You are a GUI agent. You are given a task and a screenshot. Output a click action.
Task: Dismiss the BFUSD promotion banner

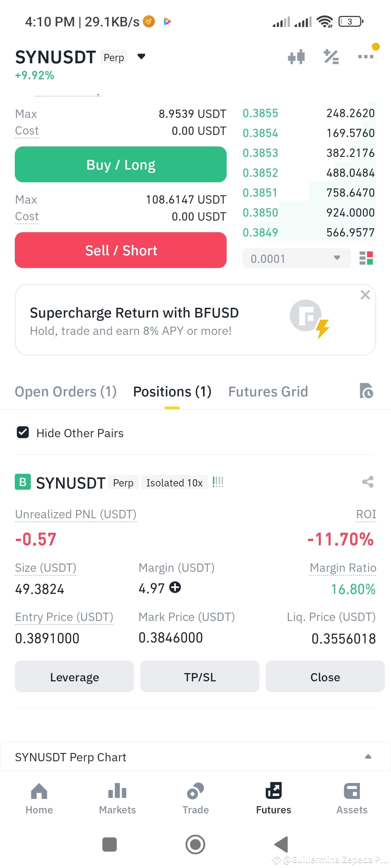(x=365, y=295)
